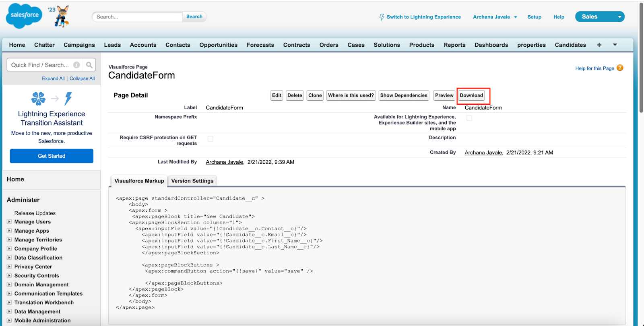Click the Clone button
Image resolution: width=644 pixels, height=326 pixels.
pyautogui.click(x=315, y=95)
